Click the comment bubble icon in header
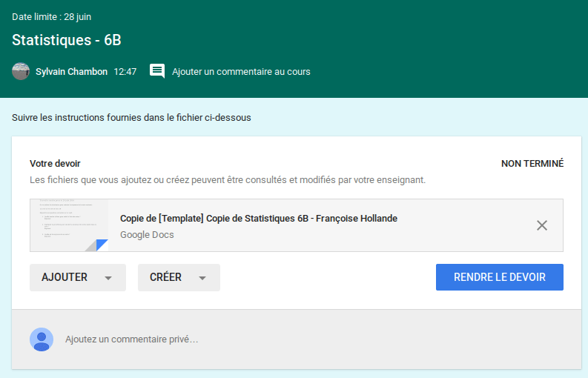 (157, 71)
